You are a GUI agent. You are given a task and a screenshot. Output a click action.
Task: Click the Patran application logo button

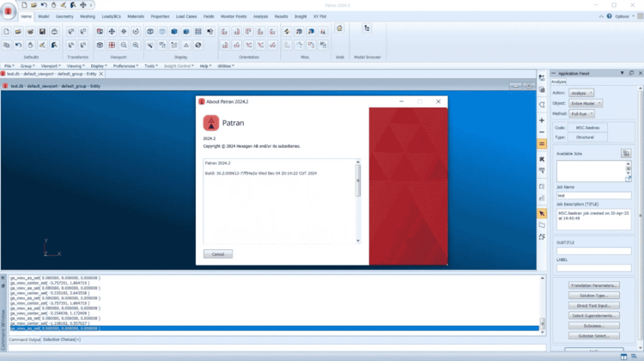coord(8,11)
